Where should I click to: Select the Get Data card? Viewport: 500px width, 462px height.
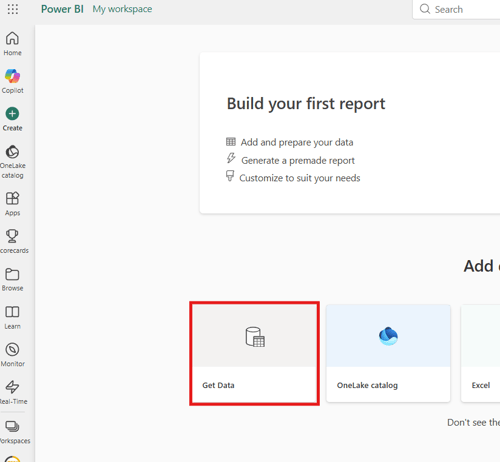click(x=254, y=353)
